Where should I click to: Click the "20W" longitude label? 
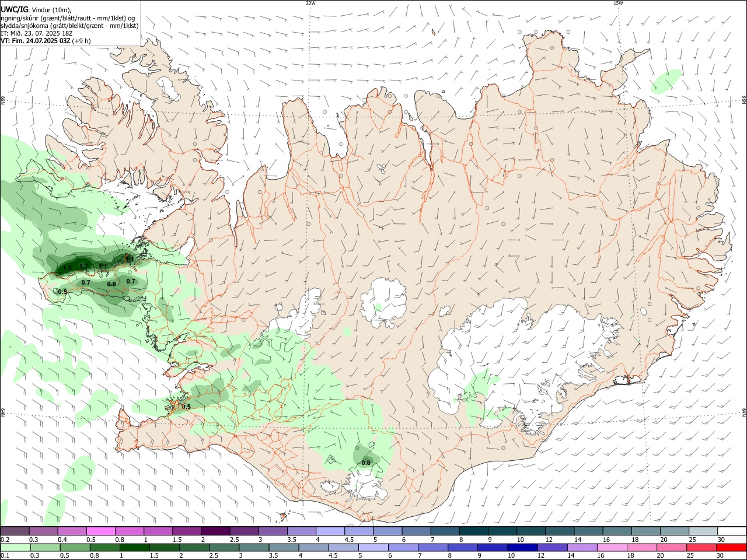(310, 3)
